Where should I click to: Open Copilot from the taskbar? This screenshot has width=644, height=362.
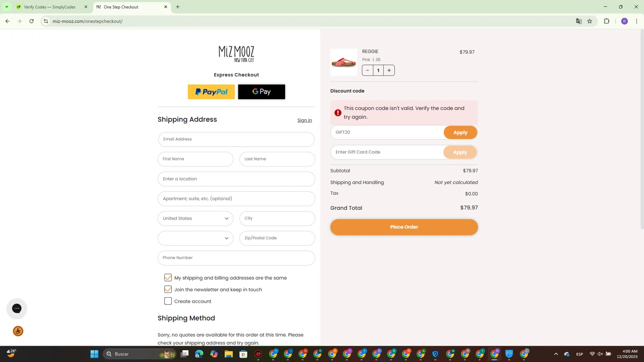click(x=214, y=354)
